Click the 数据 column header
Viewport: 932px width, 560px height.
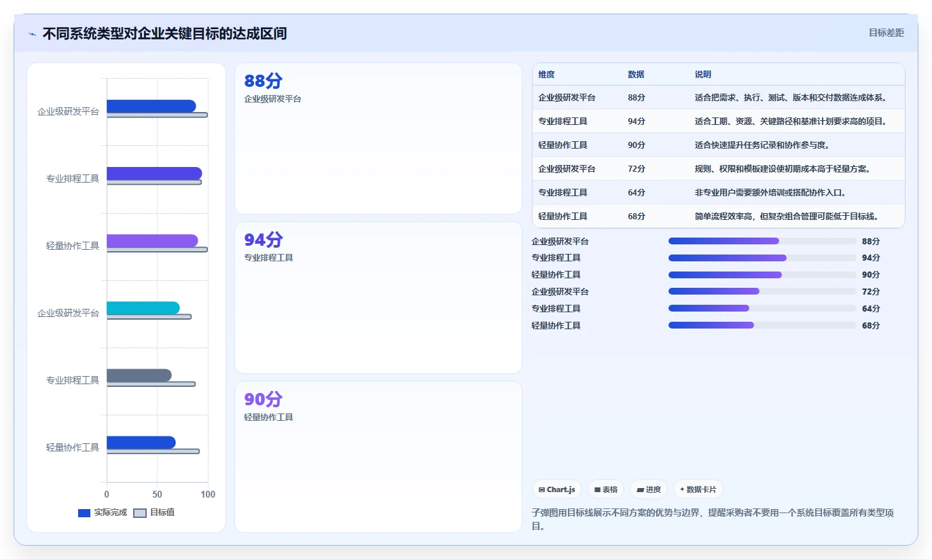coord(636,75)
